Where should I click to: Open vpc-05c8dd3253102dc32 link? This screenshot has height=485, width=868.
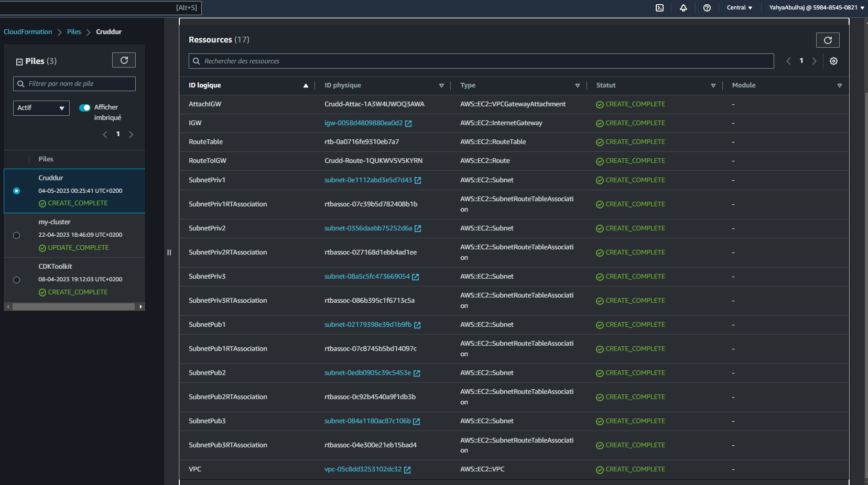point(363,469)
